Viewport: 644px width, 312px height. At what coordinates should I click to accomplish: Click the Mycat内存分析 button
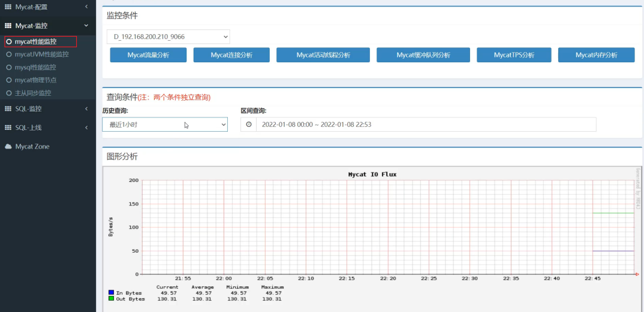tap(597, 55)
